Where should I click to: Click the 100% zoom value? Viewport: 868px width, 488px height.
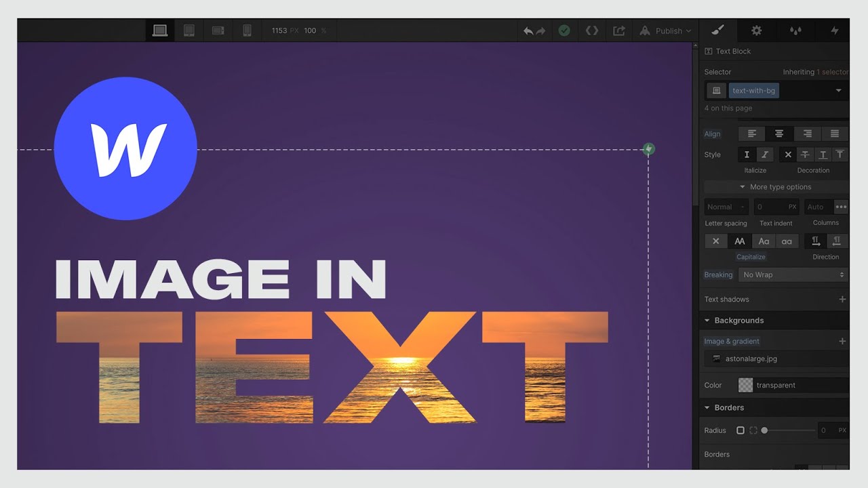point(310,30)
